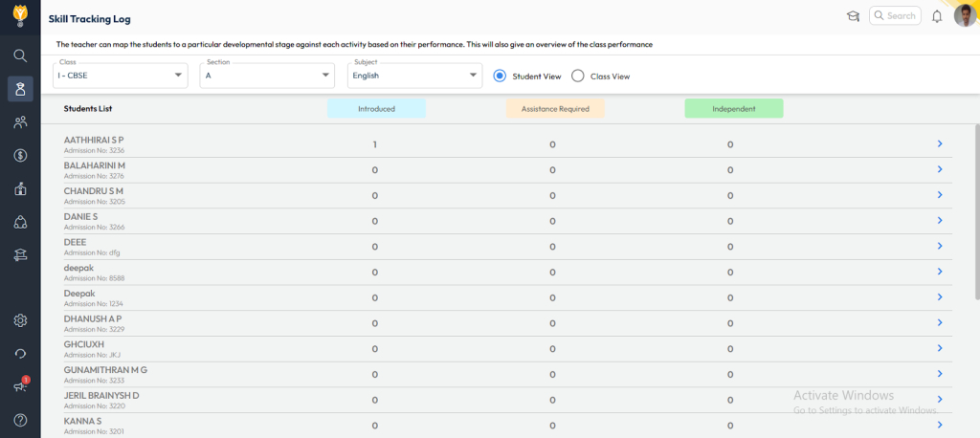Open the help question mark icon
This screenshot has height=438, width=980.
coord(20,420)
